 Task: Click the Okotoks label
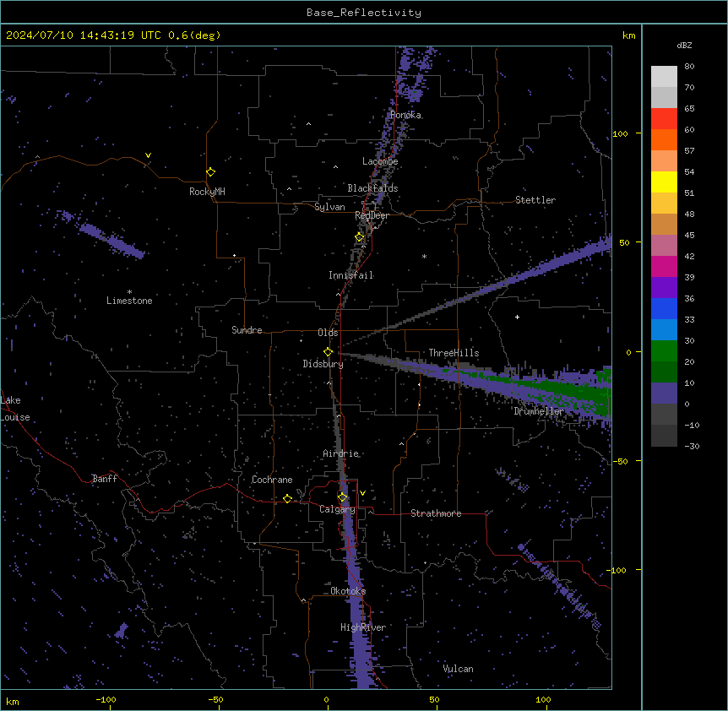pyautogui.click(x=348, y=591)
